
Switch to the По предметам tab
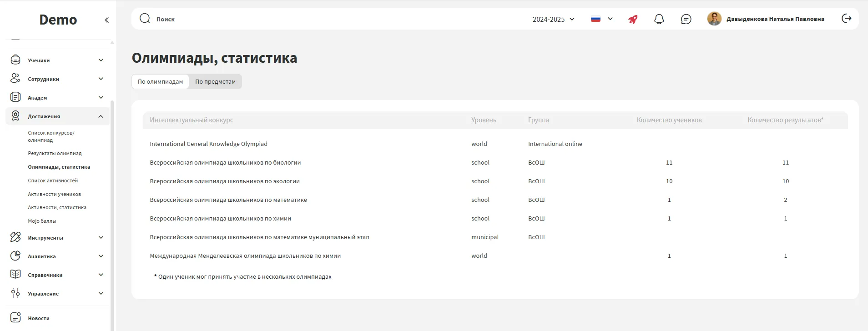pos(215,82)
